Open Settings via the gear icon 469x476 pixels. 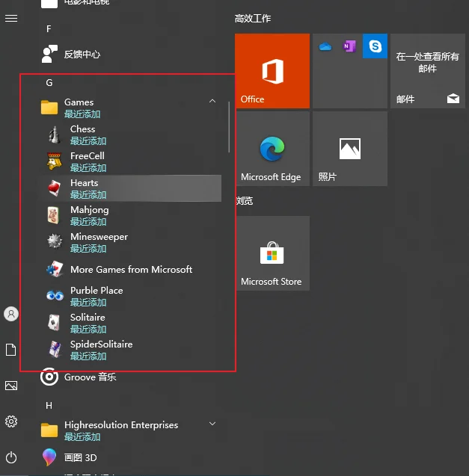(11, 421)
